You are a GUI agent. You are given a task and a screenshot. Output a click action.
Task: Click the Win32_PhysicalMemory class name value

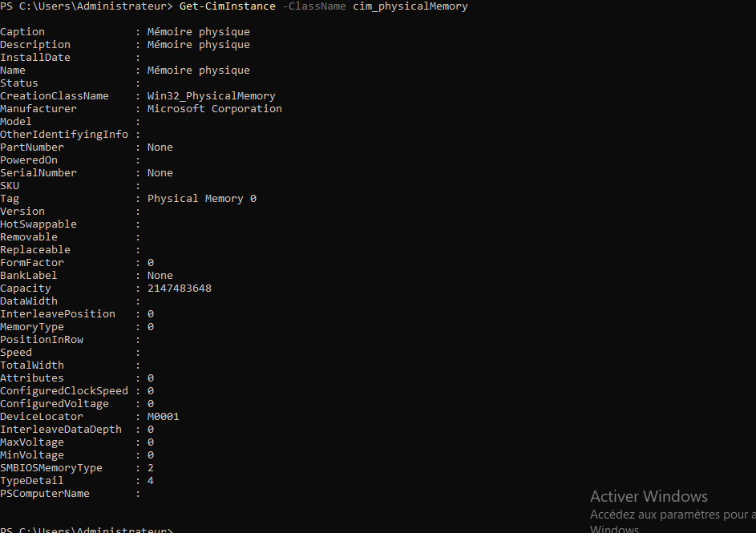tap(212, 96)
